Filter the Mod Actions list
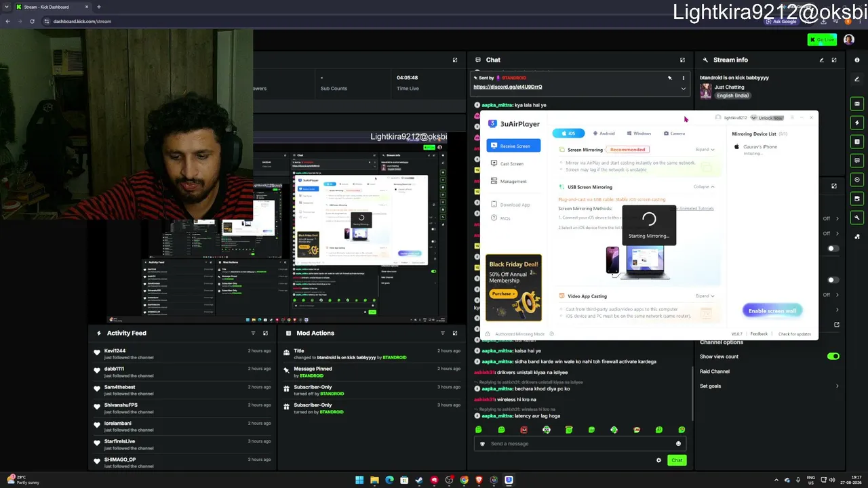The height and width of the screenshot is (488, 868). 442,333
